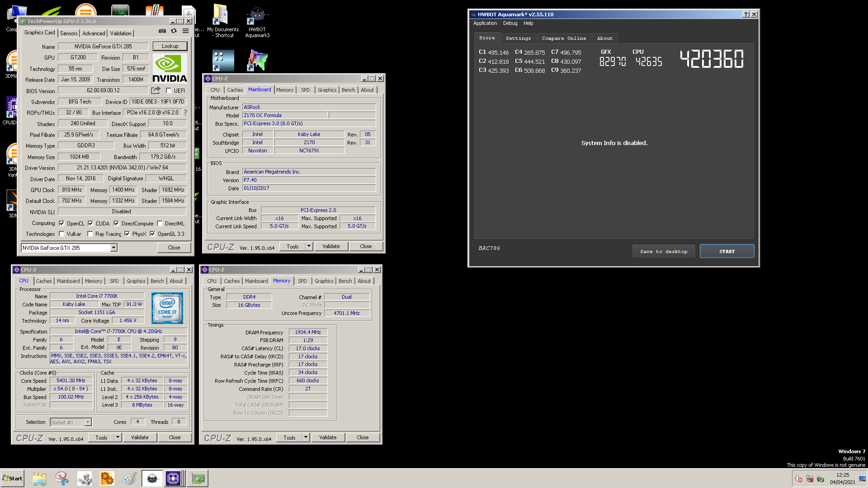Click the Core Speed value 5401.30 MHz

(71, 381)
